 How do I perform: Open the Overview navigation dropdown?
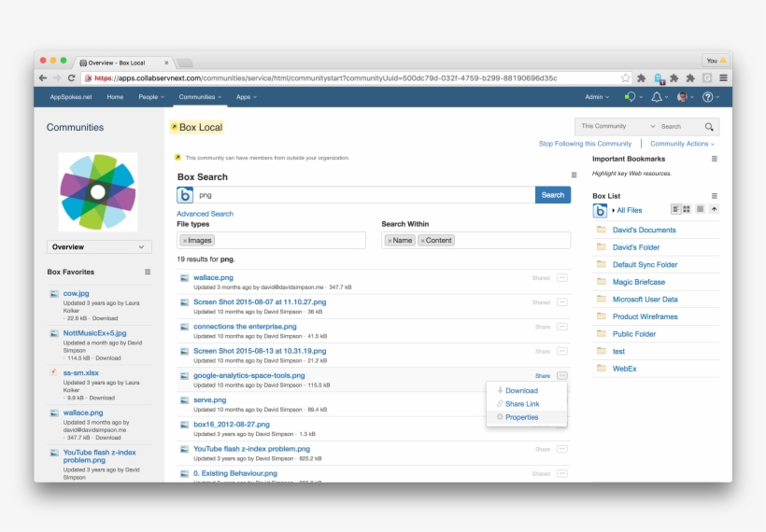pyautogui.click(x=99, y=247)
